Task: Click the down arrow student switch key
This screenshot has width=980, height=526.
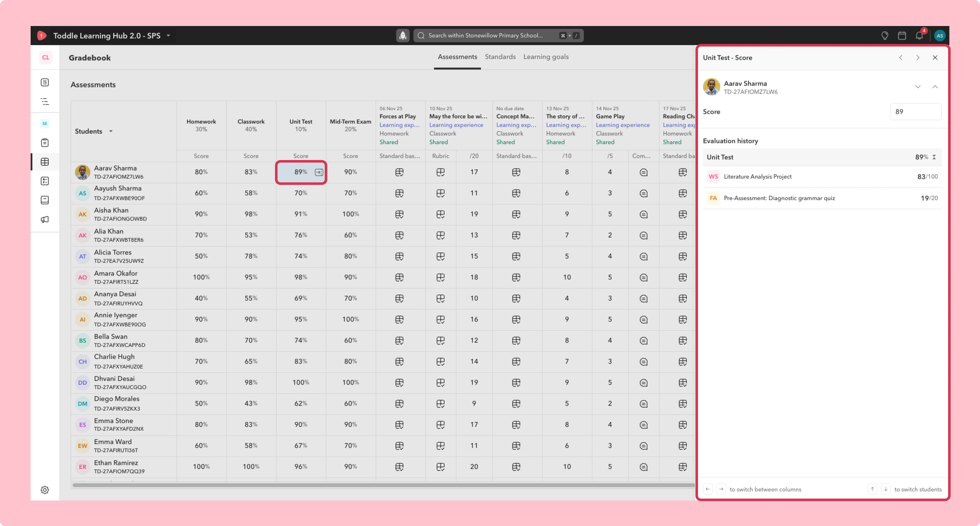Action: (x=886, y=489)
